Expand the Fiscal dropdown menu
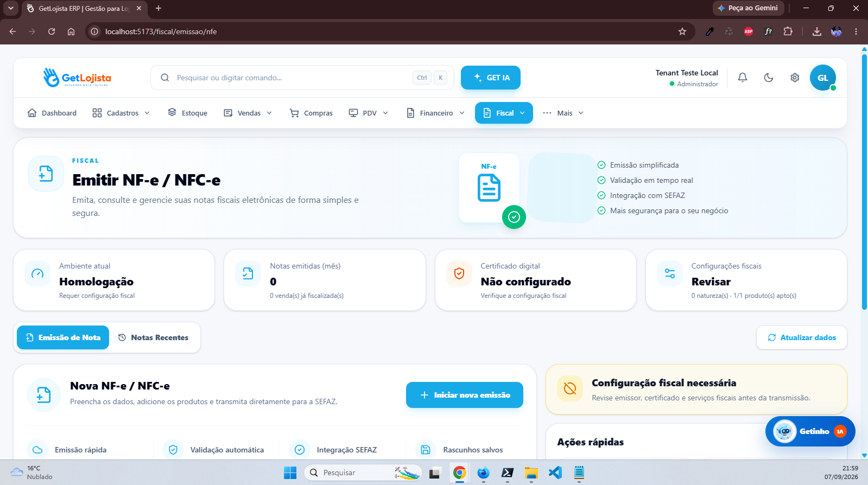Screen dimensions: 868x485 [x=504, y=113]
